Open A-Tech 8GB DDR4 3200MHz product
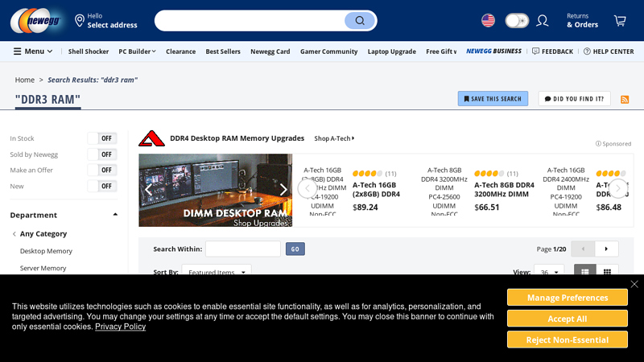 coord(504,190)
